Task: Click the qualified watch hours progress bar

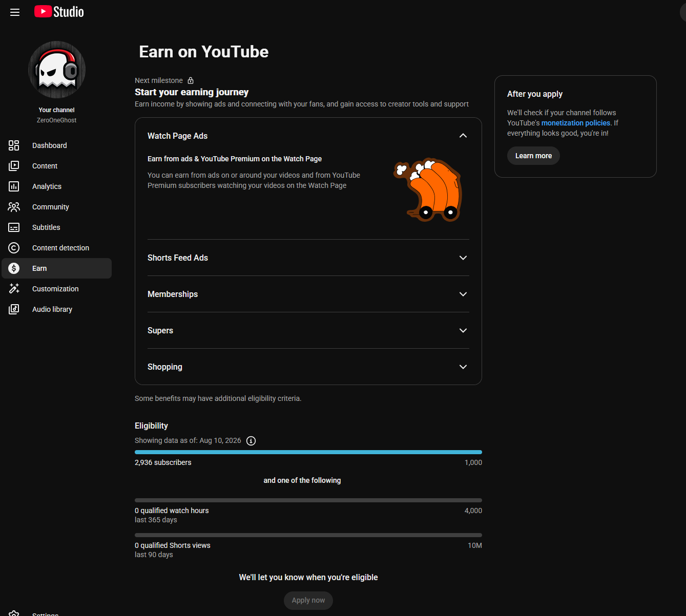Action: (x=308, y=500)
